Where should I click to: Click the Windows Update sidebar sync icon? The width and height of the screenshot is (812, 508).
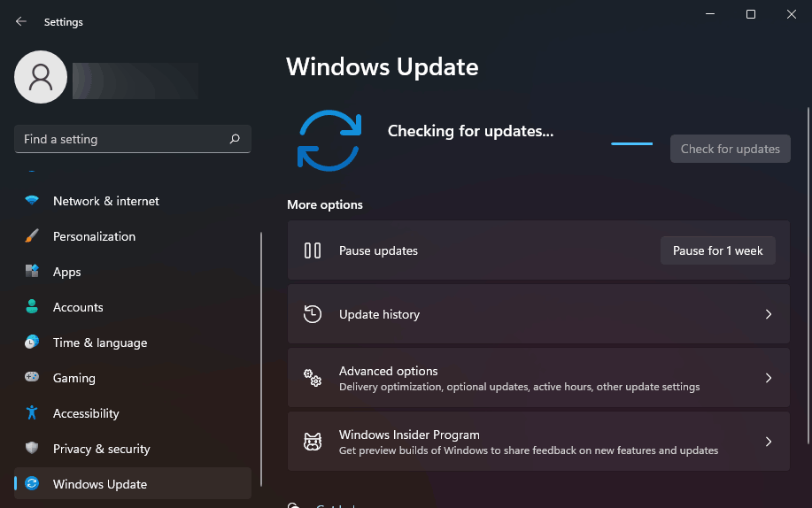(32, 483)
